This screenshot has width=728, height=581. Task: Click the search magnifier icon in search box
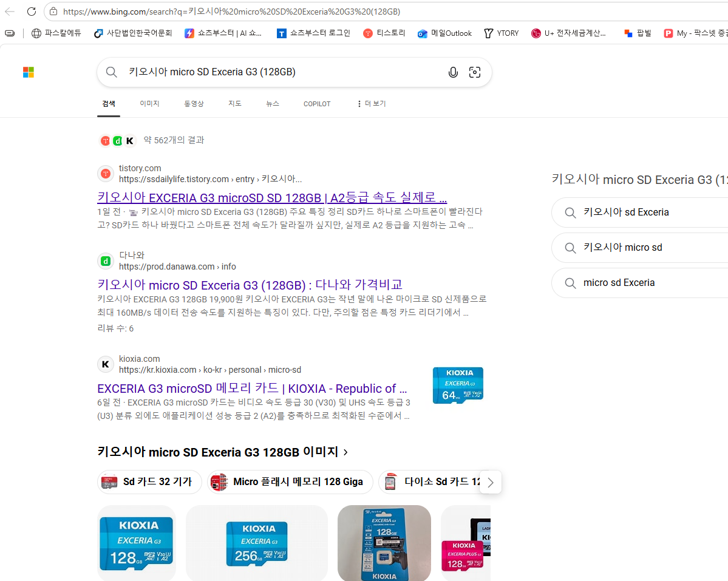(111, 72)
